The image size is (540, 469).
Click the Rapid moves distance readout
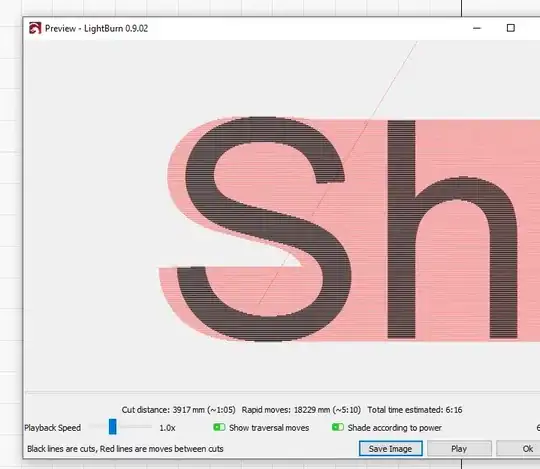point(301,410)
